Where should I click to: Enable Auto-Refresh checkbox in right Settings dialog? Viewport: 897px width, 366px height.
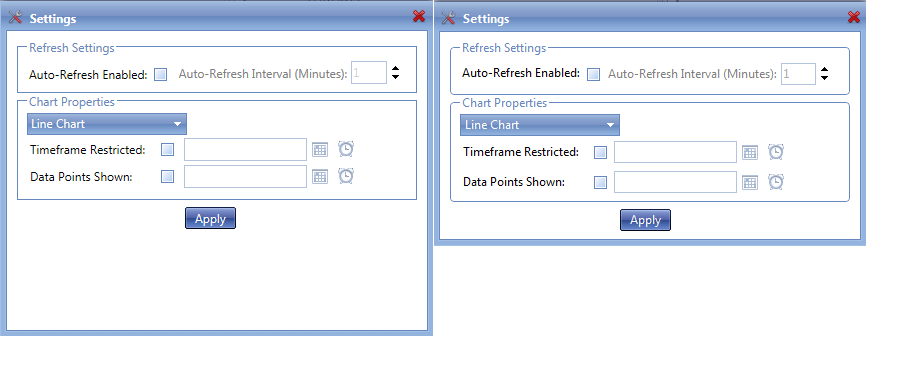[x=594, y=74]
